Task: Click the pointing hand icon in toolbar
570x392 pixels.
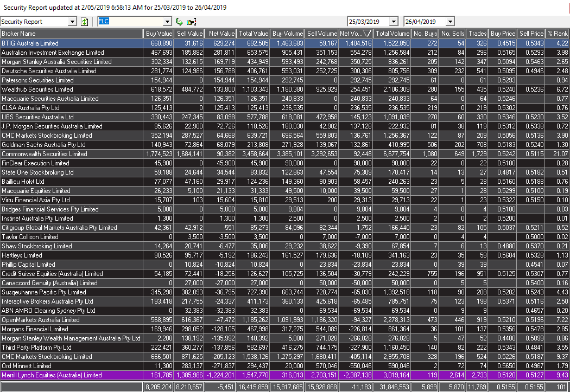Action: pos(192,22)
